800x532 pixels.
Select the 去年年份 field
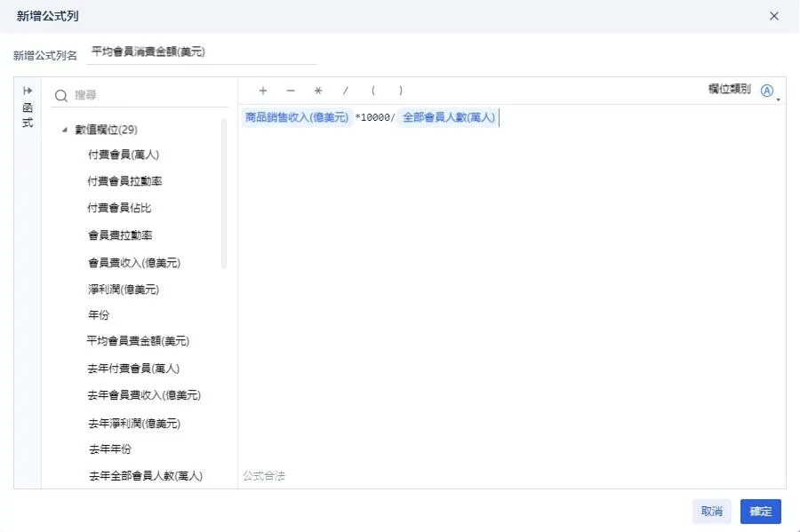(x=110, y=449)
